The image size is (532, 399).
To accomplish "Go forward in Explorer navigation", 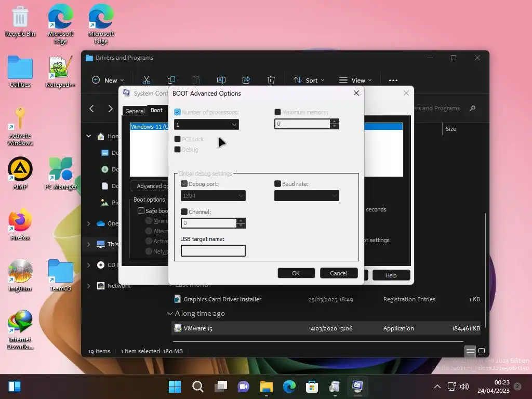I will pyautogui.click(x=110, y=109).
